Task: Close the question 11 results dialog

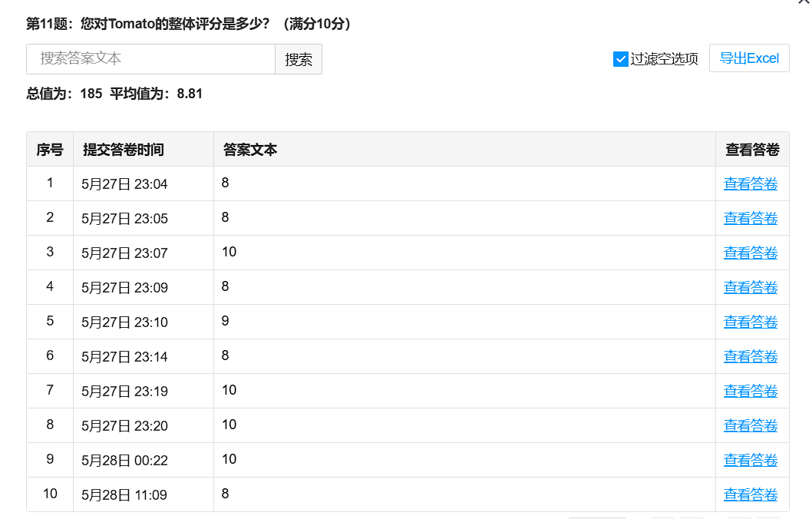Action: pos(804,2)
